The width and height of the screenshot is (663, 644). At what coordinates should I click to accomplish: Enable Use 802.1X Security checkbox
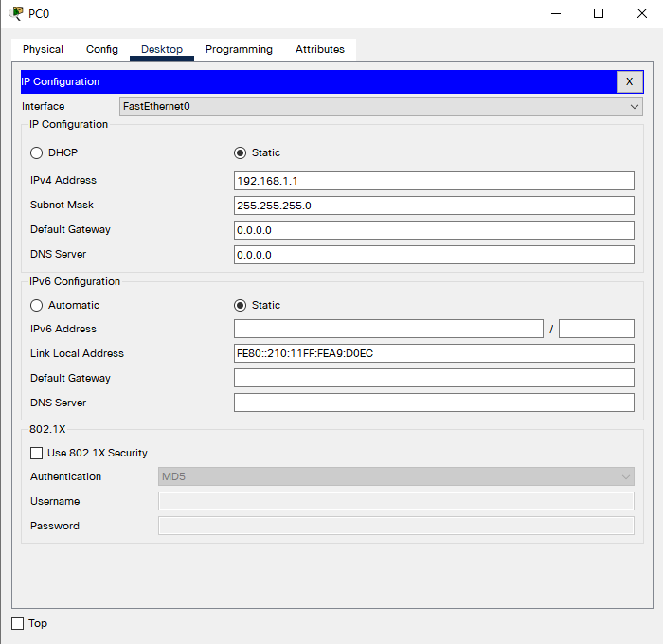(38, 453)
